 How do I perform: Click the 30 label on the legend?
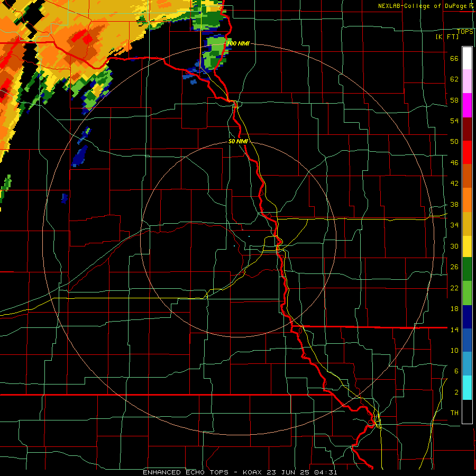click(454, 246)
